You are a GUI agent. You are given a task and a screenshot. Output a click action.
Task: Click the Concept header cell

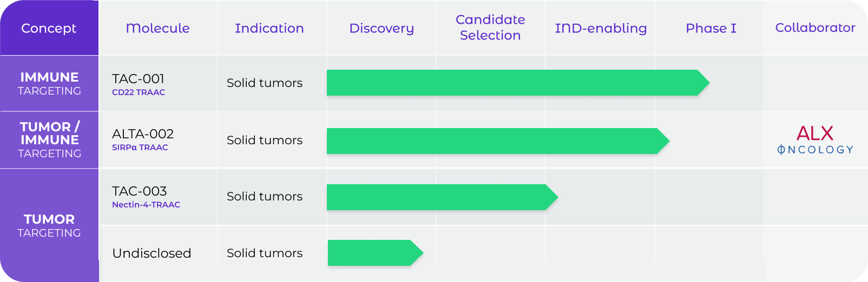pyautogui.click(x=49, y=28)
